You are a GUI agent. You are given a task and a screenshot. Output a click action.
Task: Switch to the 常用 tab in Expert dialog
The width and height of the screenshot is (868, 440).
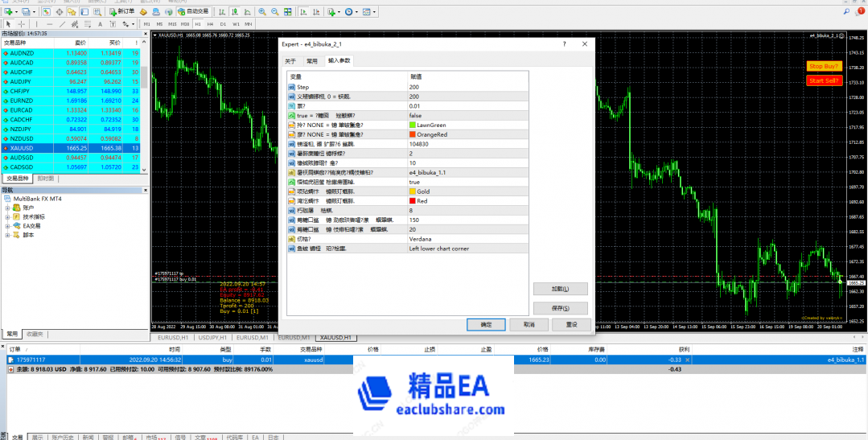click(x=311, y=61)
